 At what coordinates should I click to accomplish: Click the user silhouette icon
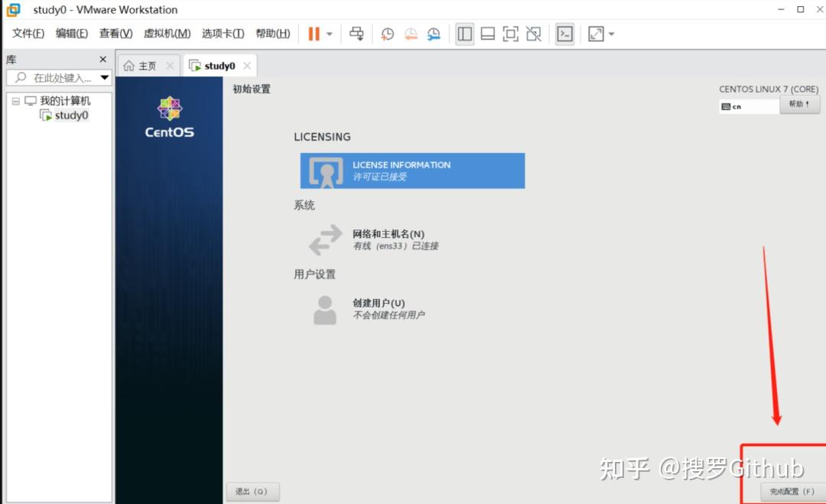pos(325,310)
